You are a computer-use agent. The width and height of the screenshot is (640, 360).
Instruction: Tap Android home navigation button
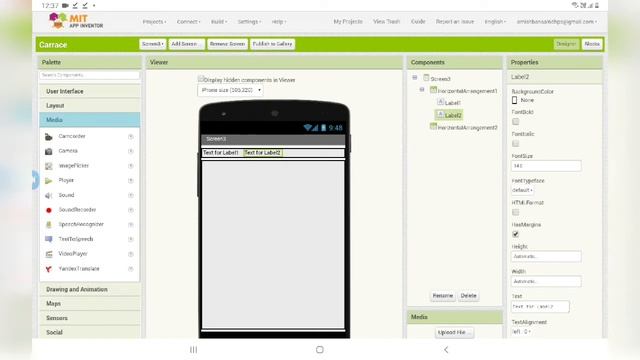click(320, 350)
